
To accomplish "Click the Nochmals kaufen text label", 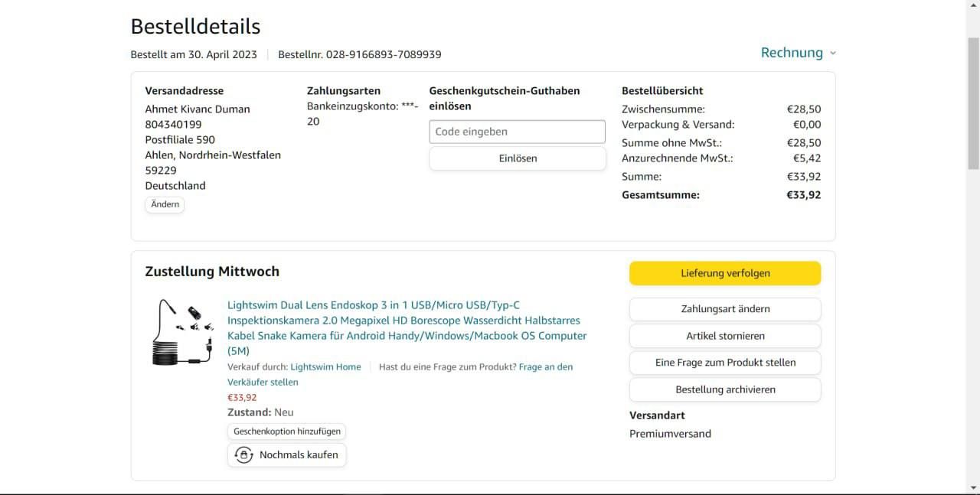I will 299,455.
